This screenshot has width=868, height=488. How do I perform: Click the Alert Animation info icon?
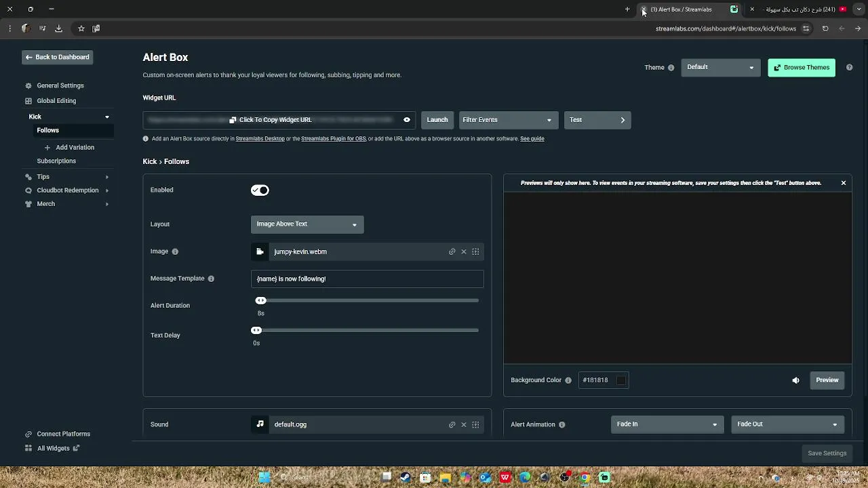pyautogui.click(x=562, y=424)
